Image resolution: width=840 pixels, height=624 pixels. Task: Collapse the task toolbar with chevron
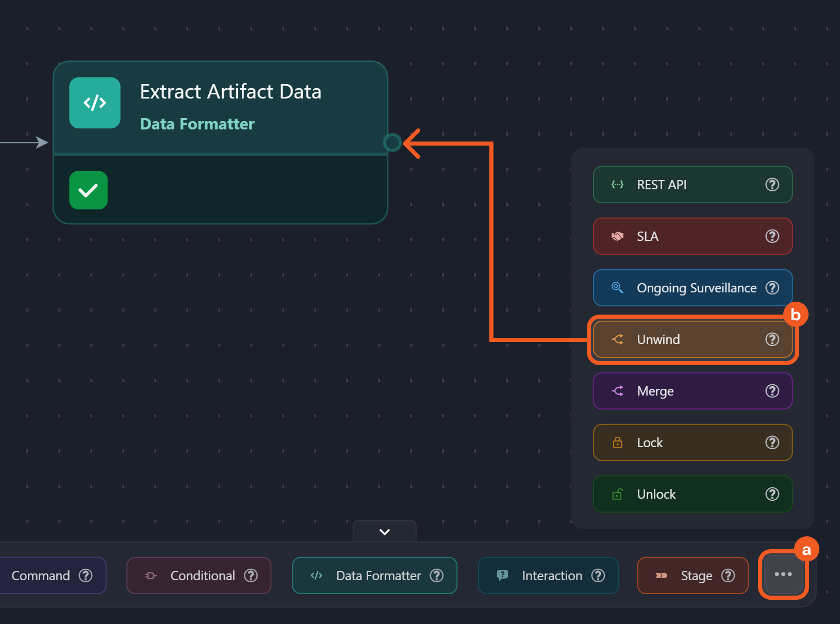(385, 532)
